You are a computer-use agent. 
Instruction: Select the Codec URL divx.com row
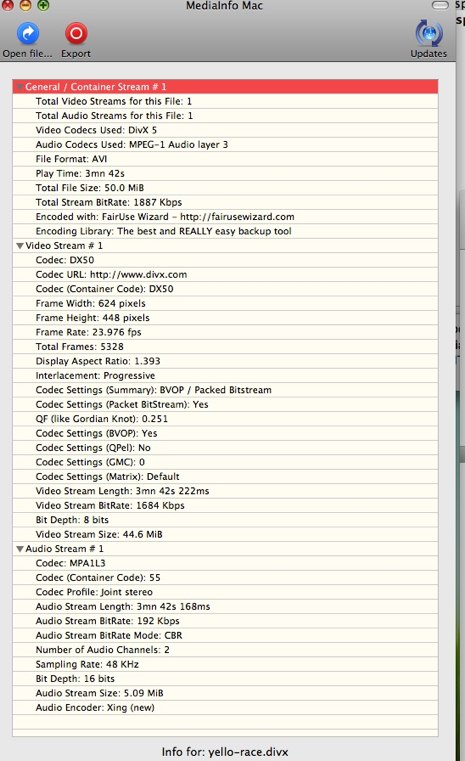(x=225, y=275)
